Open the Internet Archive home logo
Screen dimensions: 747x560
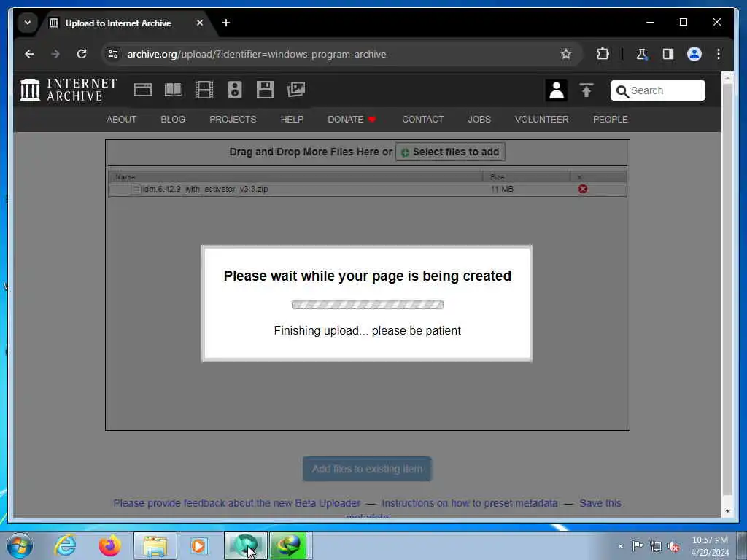(x=69, y=90)
